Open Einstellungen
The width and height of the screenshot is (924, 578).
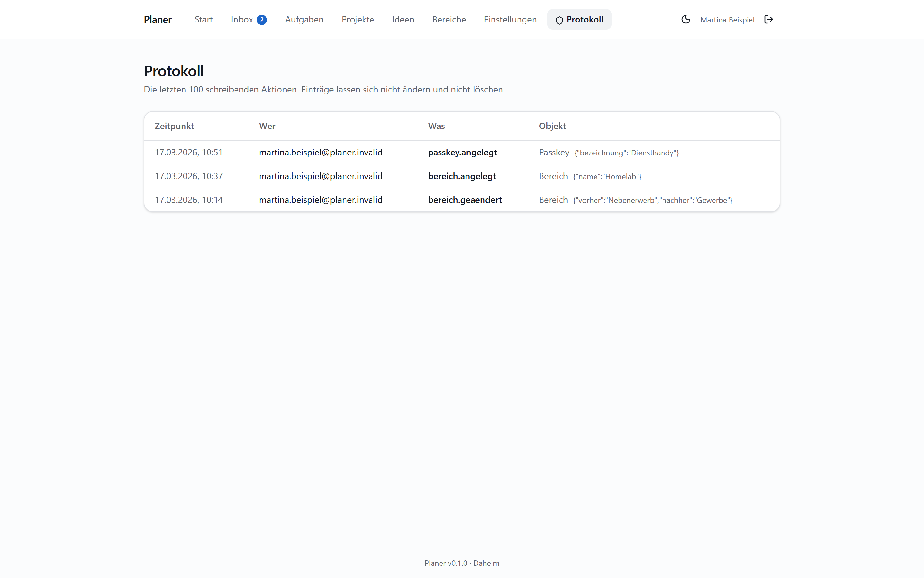pos(510,20)
